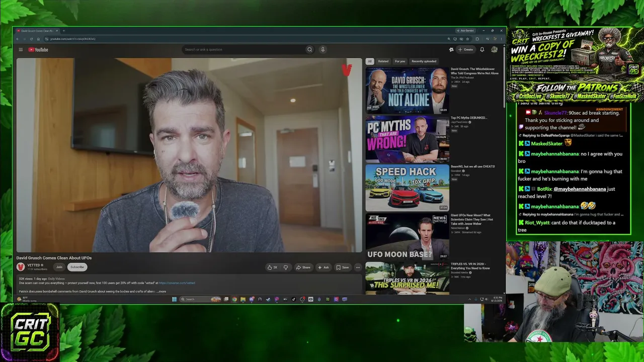The image size is (644, 362).
Task: Open YouTube notifications bell
Action: (x=482, y=50)
